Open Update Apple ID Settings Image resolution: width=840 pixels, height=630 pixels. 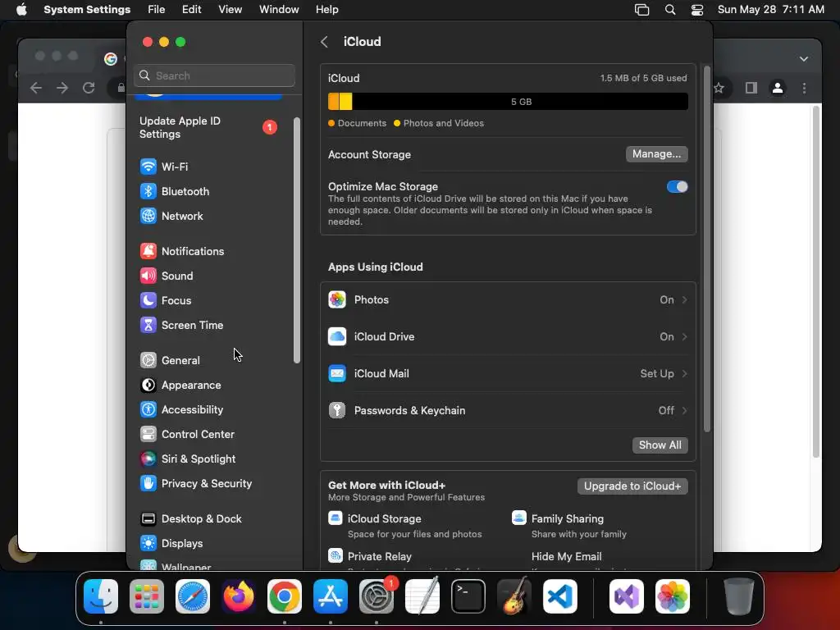[208, 127]
